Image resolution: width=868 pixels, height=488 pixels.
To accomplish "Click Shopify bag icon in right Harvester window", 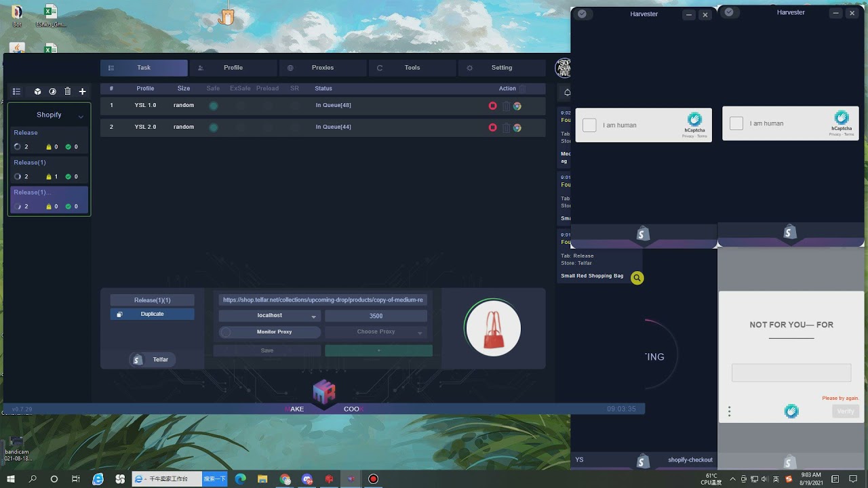I will pos(790,232).
